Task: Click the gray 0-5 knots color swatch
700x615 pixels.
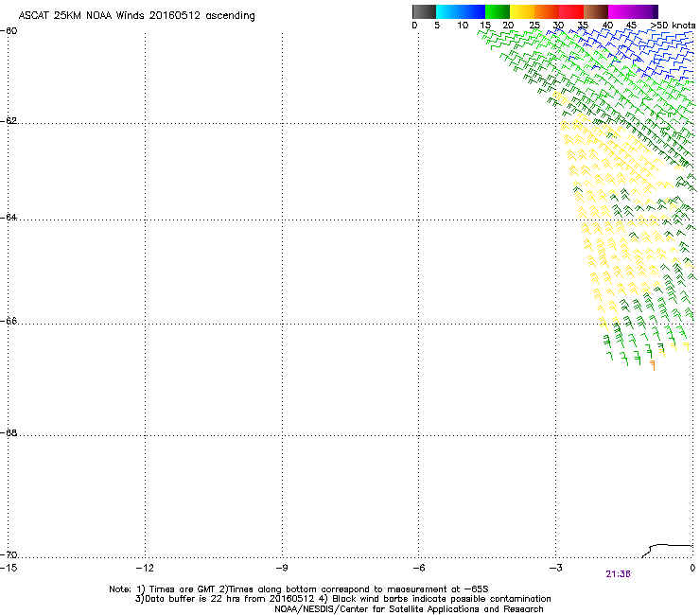Action: pyautogui.click(x=424, y=11)
